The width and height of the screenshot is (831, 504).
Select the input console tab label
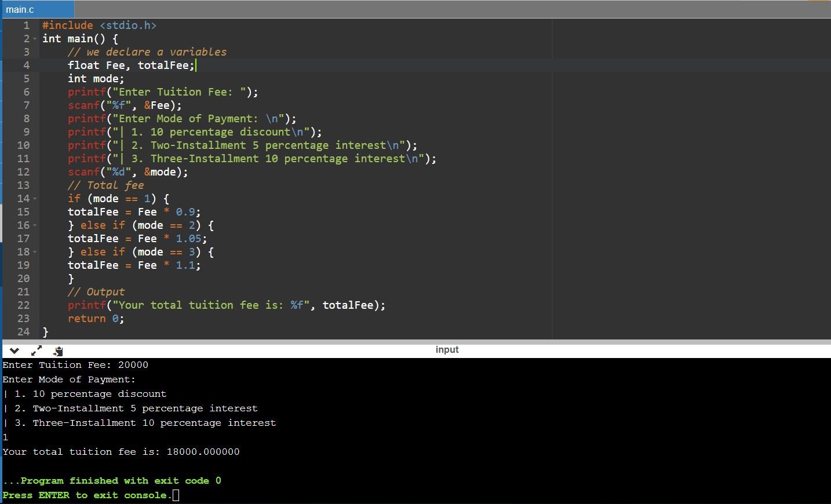pyautogui.click(x=447, y=349)
